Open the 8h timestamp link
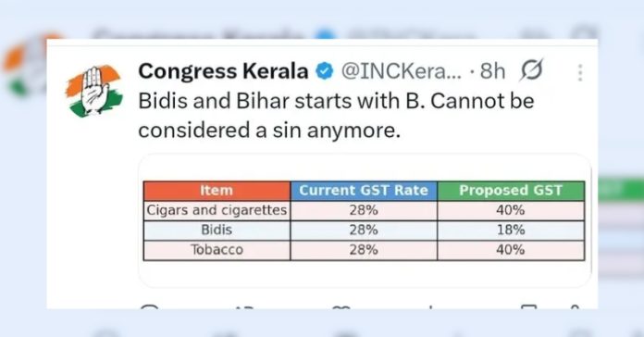This screenshot has width=644, height=337. point(492,71)
